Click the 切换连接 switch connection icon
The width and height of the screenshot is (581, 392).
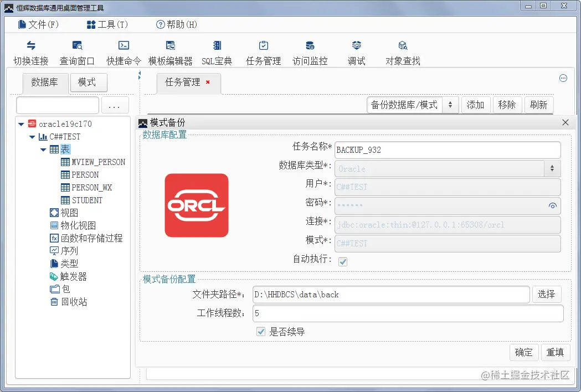pos(31,45)
